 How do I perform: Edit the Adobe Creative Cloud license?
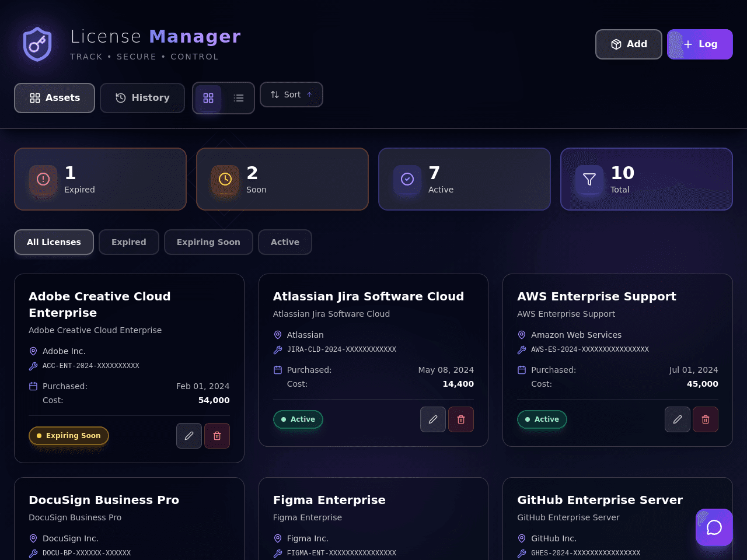click(x=189, y=436)
